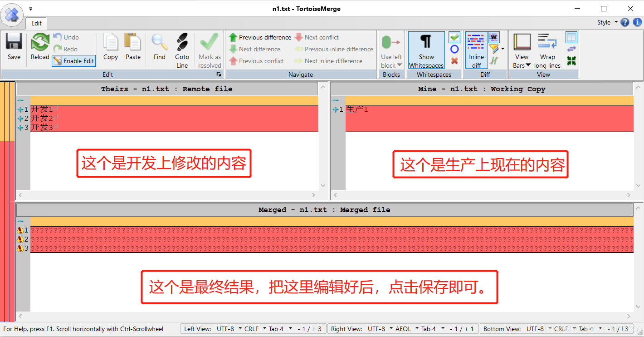644x337 pixels.
Task: Open Find with the magnifier icon
Action: coord(160,42)
